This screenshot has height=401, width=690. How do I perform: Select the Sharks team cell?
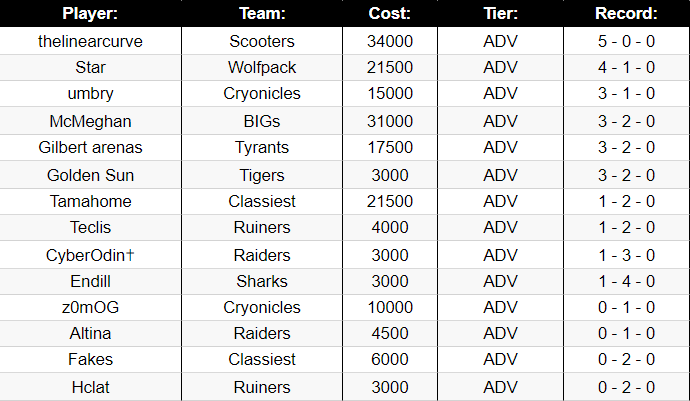[262, 281]
